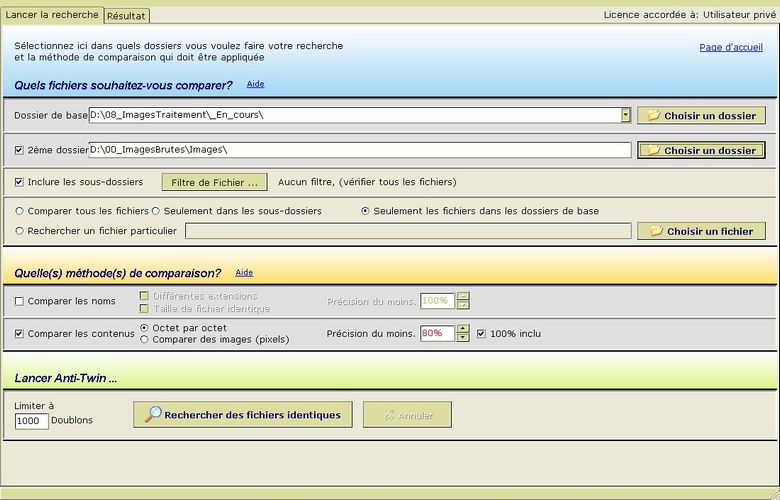The image size is (780, 500).
Task: Click the Limiter à doublons number field
Action: pos(32,421)
